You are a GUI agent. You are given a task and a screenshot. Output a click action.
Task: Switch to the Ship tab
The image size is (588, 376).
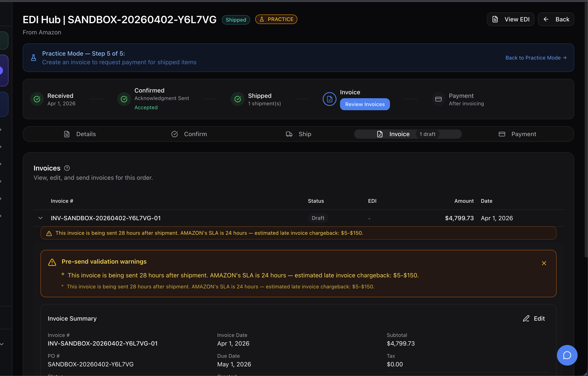click(298, 134)
